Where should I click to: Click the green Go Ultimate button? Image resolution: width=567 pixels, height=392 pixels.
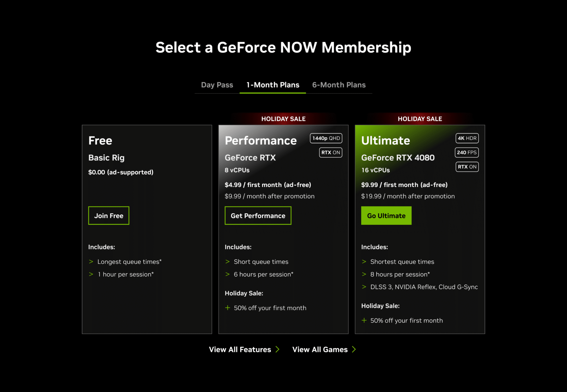pyautogui.click(x=386, y=216)
